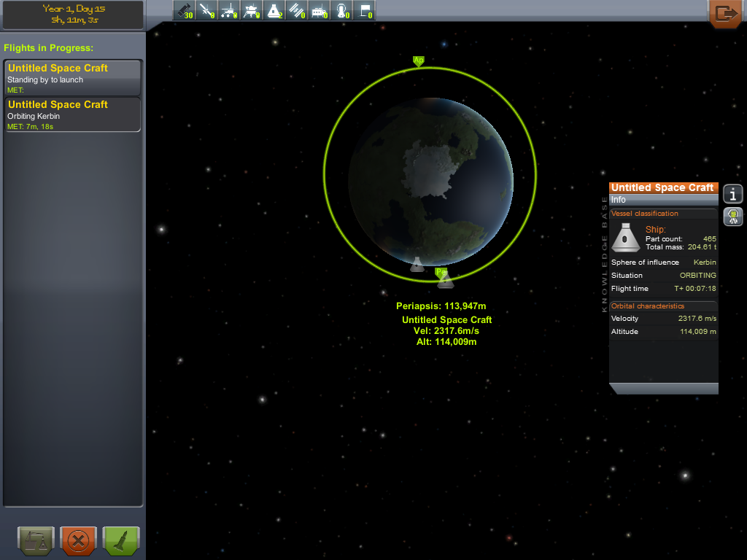Screen dimensions: 747x560
Task: Click the "Flights in Progress:" heading
Action: tap(49, 48)
